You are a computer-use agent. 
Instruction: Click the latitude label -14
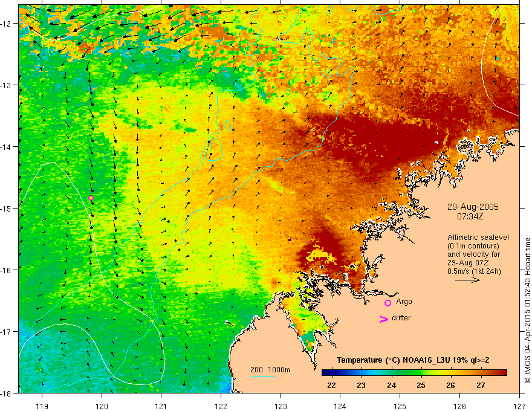click(7, 147)
